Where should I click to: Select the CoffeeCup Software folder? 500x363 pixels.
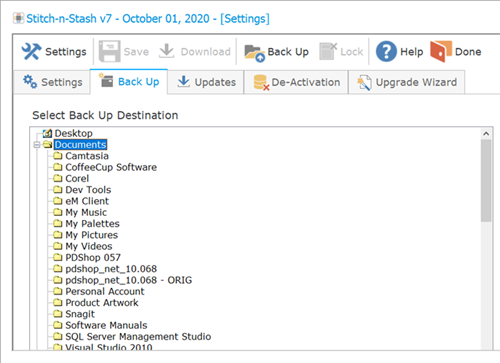[x=111, y=167]
